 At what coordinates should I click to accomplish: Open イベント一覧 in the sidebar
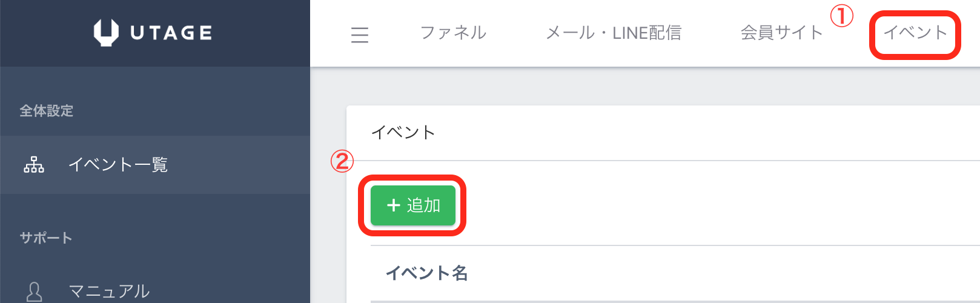pos(118,165)
